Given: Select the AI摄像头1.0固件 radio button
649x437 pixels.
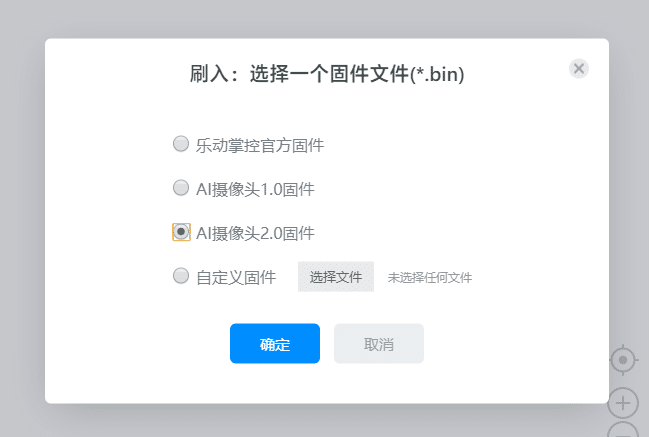Looking at the screenshot, I should point(181,188).
